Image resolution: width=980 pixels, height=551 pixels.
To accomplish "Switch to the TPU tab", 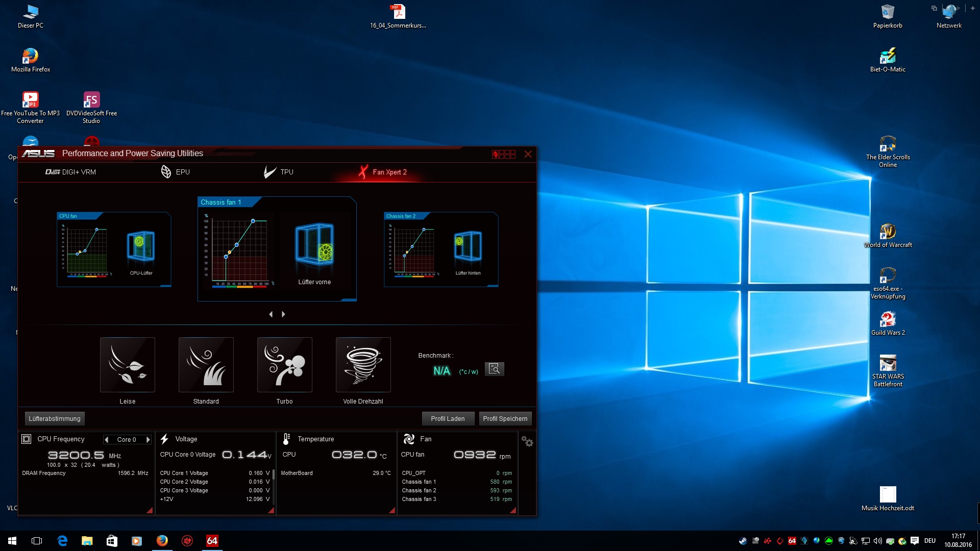I will click(279, 172).
